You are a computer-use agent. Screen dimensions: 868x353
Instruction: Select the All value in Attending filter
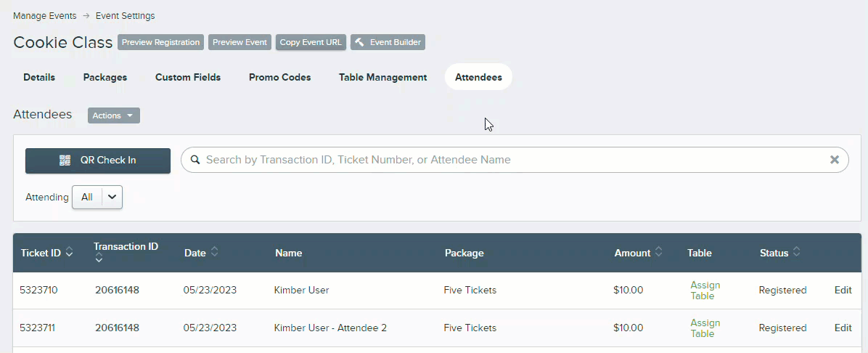click(x=87, y=197)
